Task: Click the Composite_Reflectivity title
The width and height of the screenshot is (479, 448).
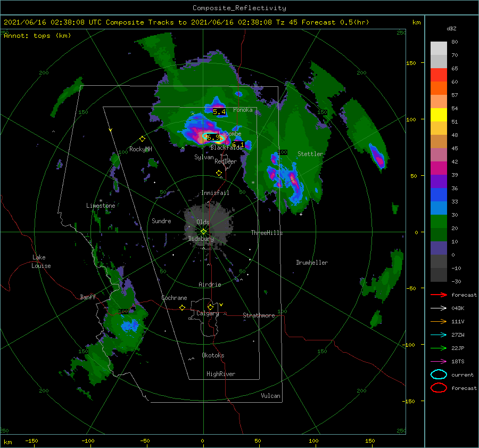Action: click(x=240, y=8)
